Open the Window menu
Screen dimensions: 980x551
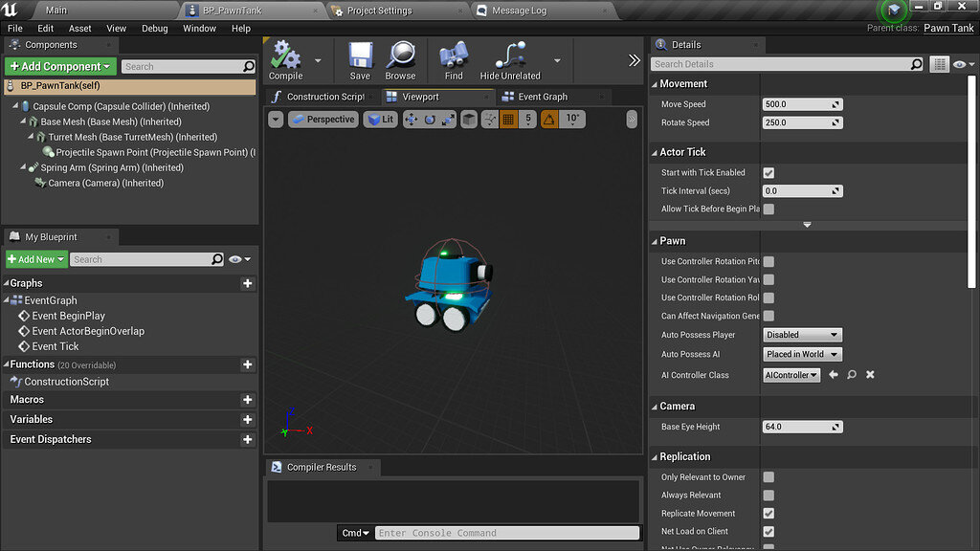coord(199,29)
